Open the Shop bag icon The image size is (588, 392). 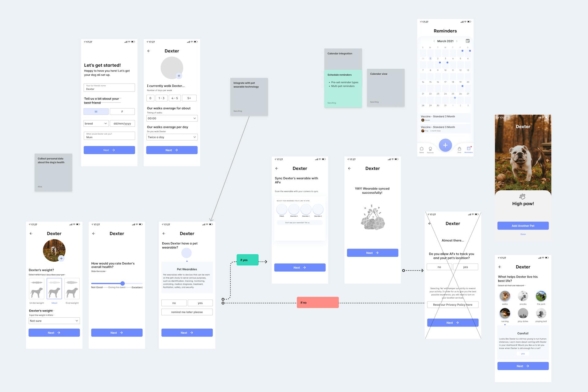[x=459, y=149]
